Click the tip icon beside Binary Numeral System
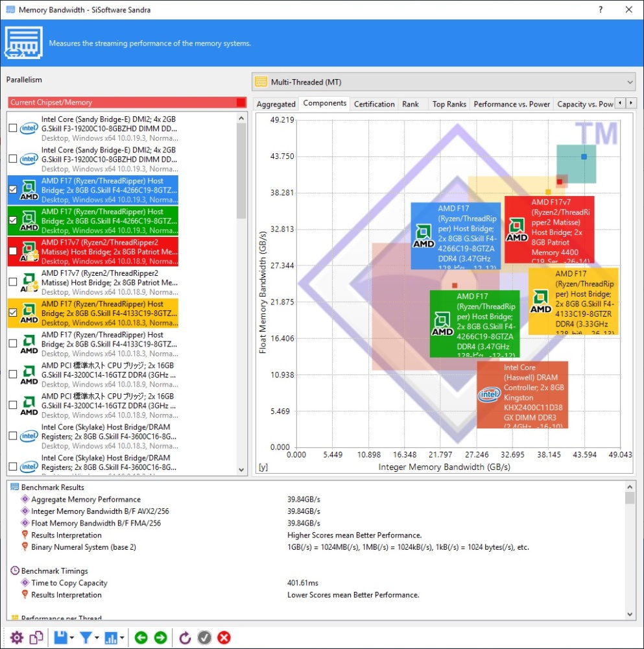The image size is (644, 649). 25,546
